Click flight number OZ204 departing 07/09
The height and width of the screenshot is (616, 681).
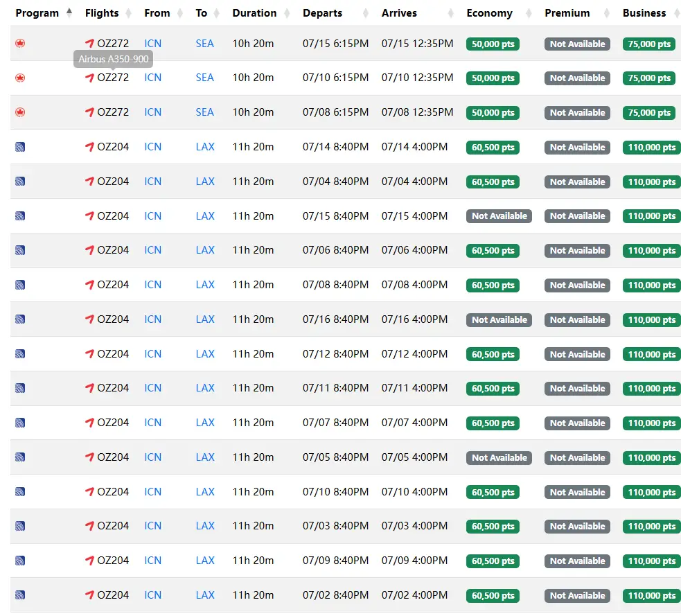[x=113, y=561]
